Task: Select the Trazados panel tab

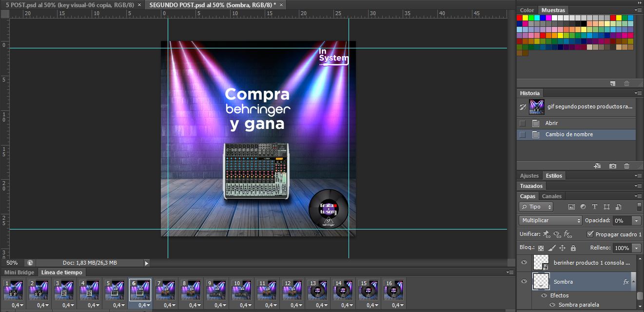Action: click(531, 186)
